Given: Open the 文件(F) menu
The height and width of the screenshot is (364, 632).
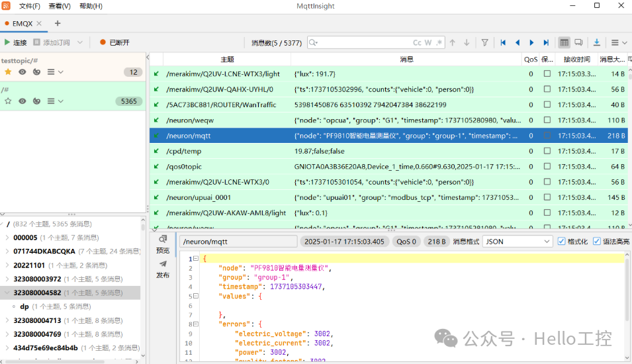Looking at the screenshot, I should [x=29, y=6].
